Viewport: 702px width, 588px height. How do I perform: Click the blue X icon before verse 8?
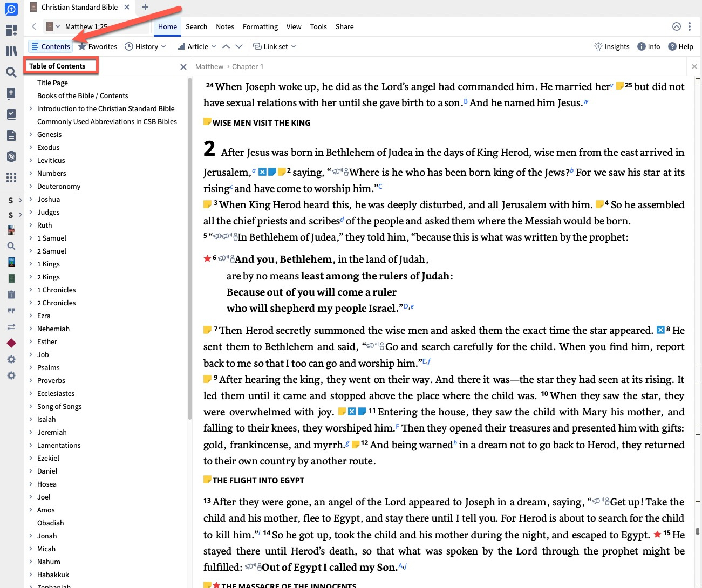(x=660, y=330)
